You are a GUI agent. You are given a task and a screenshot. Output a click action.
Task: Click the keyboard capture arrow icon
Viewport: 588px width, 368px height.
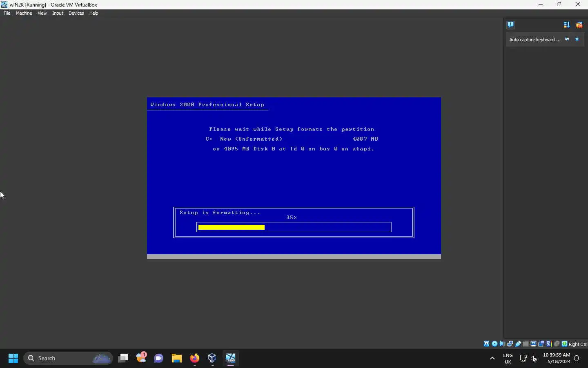click(x=564, y=344)
